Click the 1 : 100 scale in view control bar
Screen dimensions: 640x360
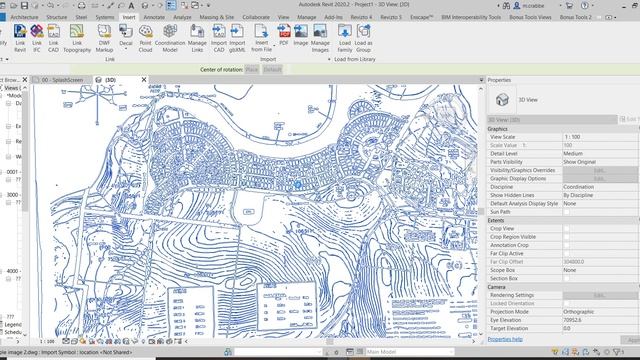(x=47, y=341)
